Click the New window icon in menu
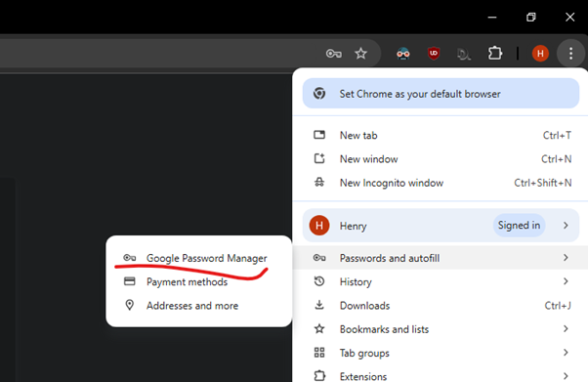This screenshot has width=588, height=382. (319, 158)
